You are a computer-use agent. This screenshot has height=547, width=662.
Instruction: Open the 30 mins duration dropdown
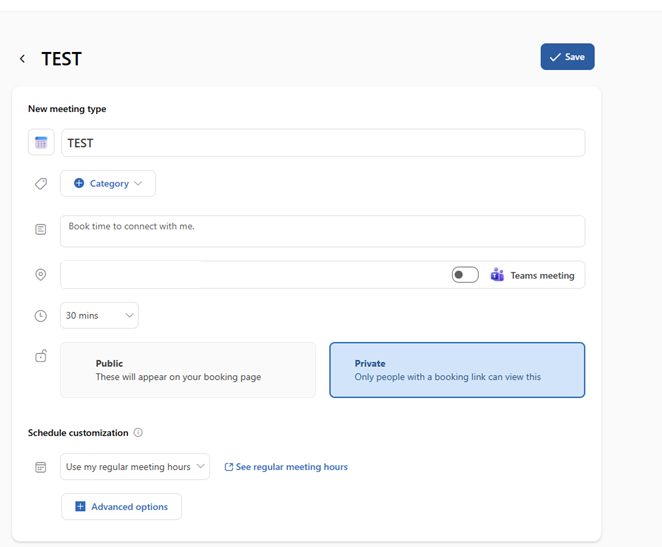(99, 316)
